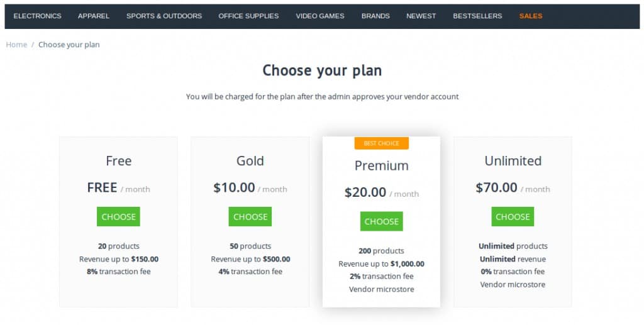Screen dimensions: 644x325
Task: Click the Home breadcrumb link
Action: pyautogui.click(x=16, y=44)
